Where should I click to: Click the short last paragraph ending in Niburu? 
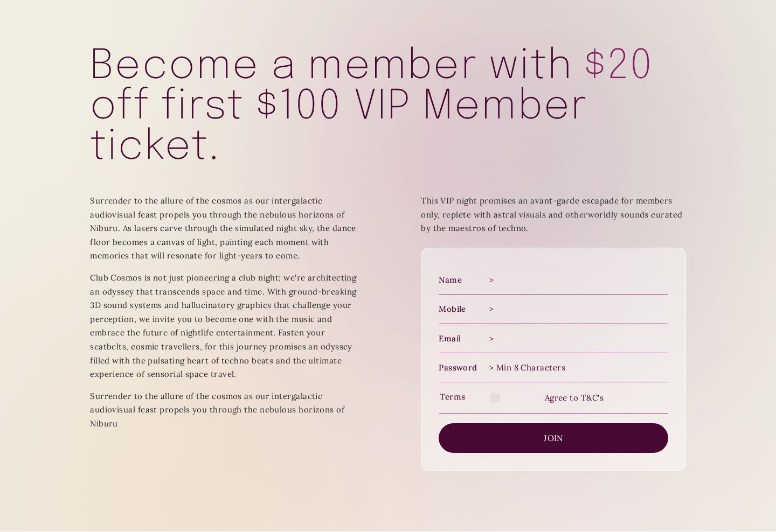point(218,410)
